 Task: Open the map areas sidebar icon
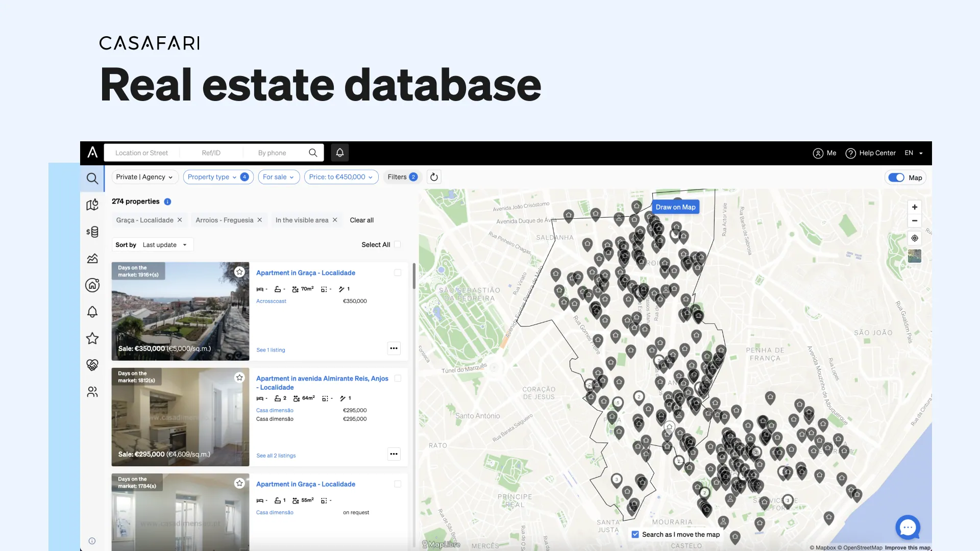(x=92, y=205)
